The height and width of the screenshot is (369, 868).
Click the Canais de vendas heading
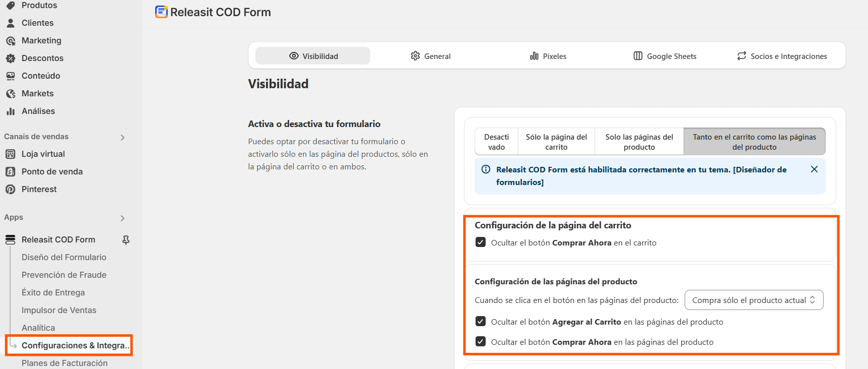36,137
